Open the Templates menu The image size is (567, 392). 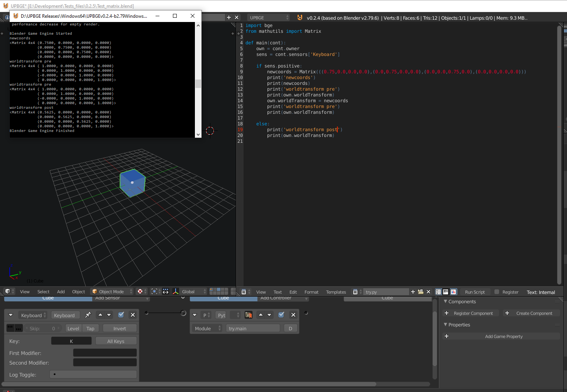coord(336,292)
